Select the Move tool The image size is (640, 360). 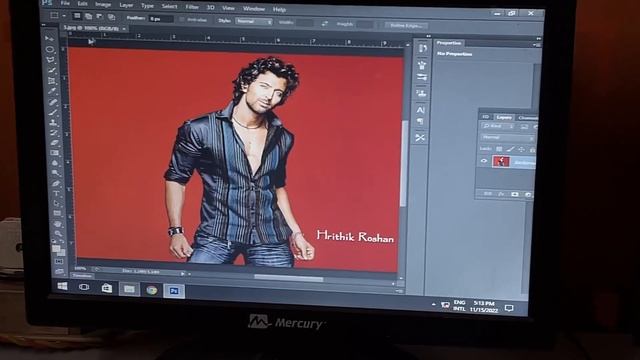tap(49, 39)
